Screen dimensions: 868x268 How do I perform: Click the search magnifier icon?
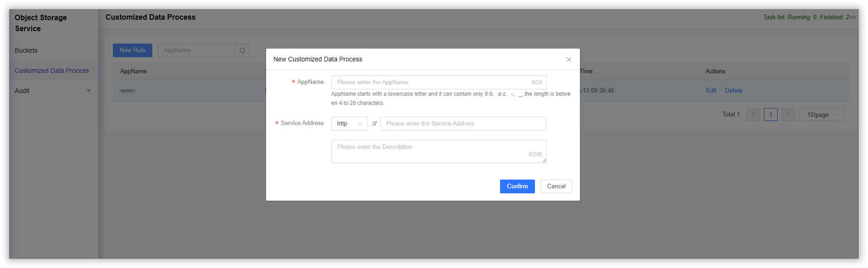coord(242,50)
